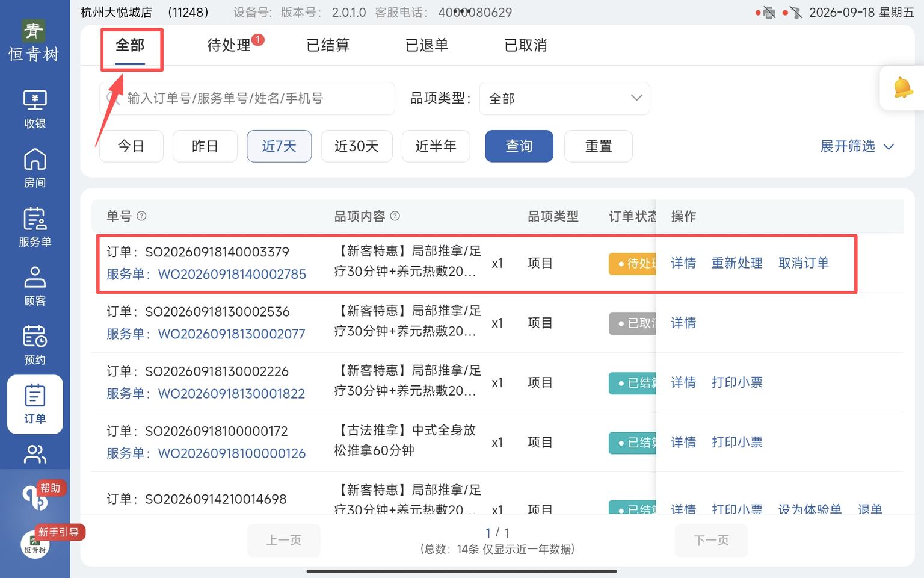Screen dimensions: 924x578
Task: Open the staff people icon below 订单
Action: 35,454
